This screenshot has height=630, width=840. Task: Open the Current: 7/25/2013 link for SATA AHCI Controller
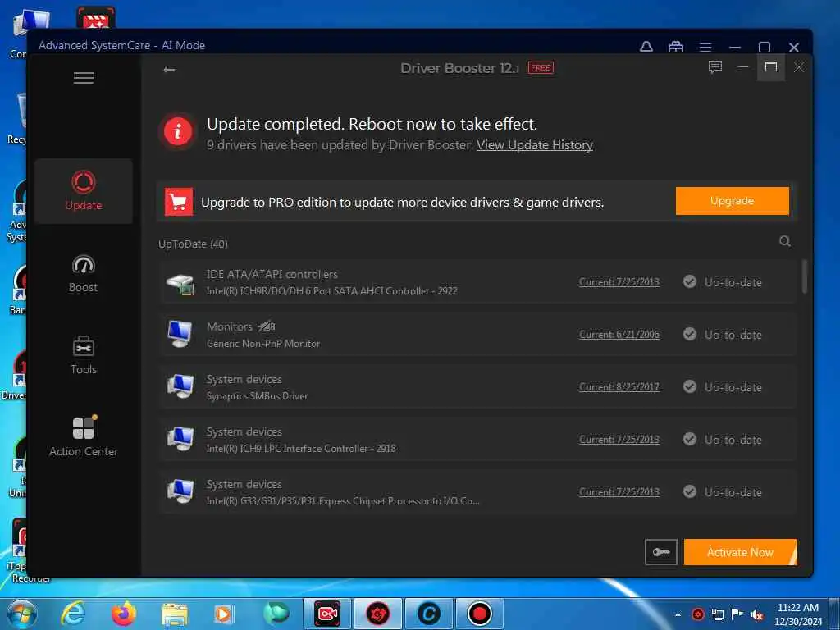(x=619, y=282)
